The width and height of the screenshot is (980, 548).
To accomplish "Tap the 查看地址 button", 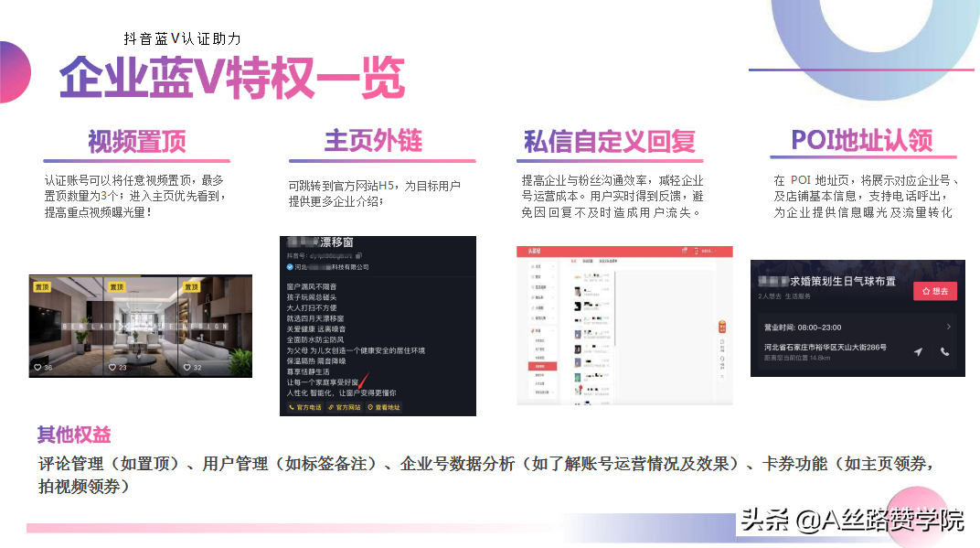I will pos(384,407).
